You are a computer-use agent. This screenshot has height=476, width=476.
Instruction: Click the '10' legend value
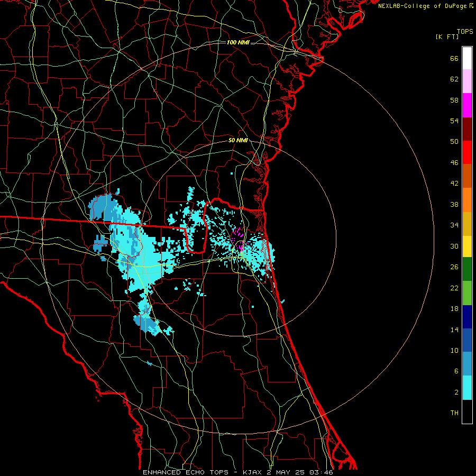[454, 350]
